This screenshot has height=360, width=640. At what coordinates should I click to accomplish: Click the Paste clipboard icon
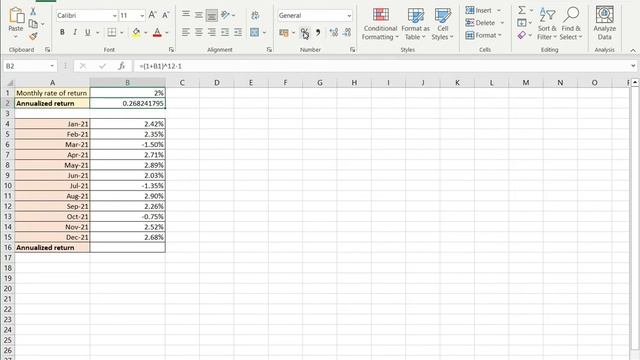click(x=16, y=15)
